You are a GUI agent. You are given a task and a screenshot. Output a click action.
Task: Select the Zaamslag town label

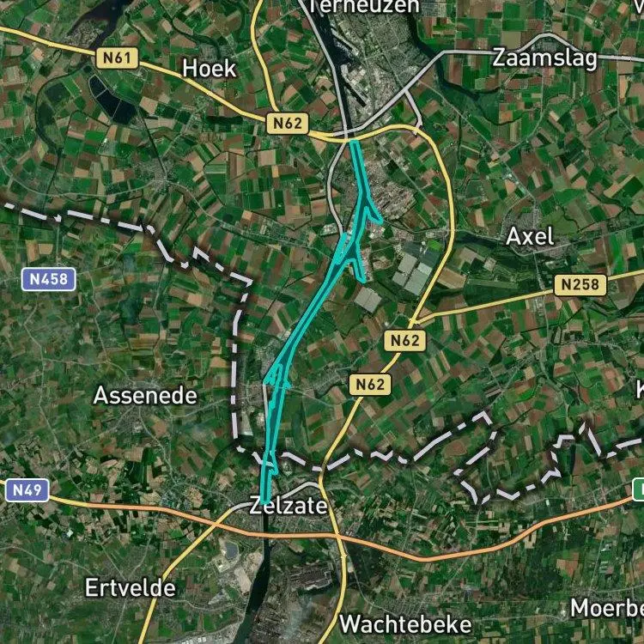click(x=544, y=58)
